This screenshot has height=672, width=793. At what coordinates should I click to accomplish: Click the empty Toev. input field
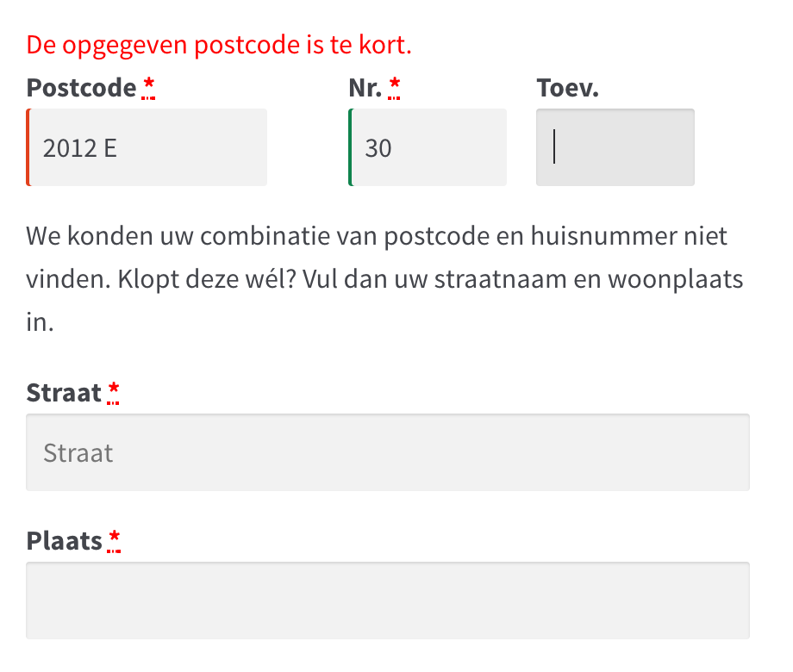[615, 148]
